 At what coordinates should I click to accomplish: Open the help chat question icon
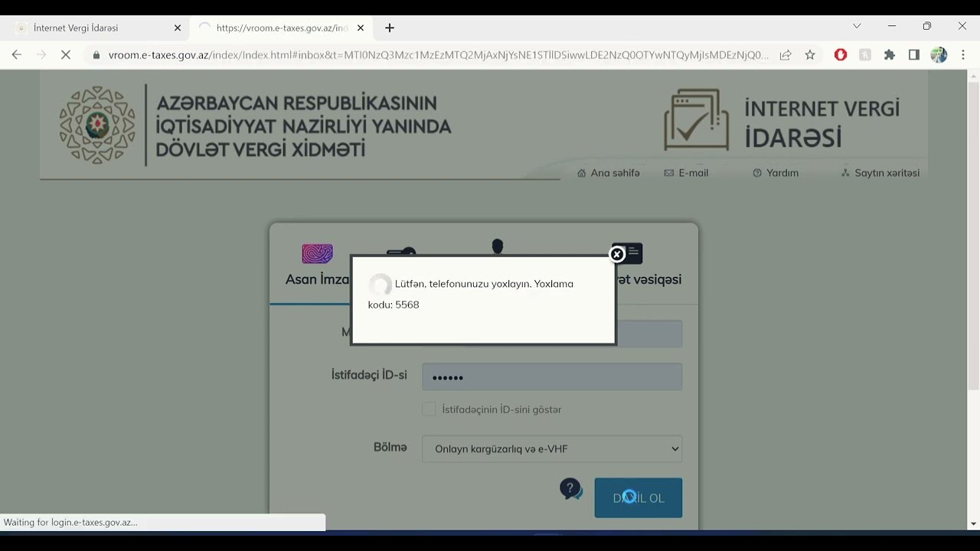click(x=571, y=489)
